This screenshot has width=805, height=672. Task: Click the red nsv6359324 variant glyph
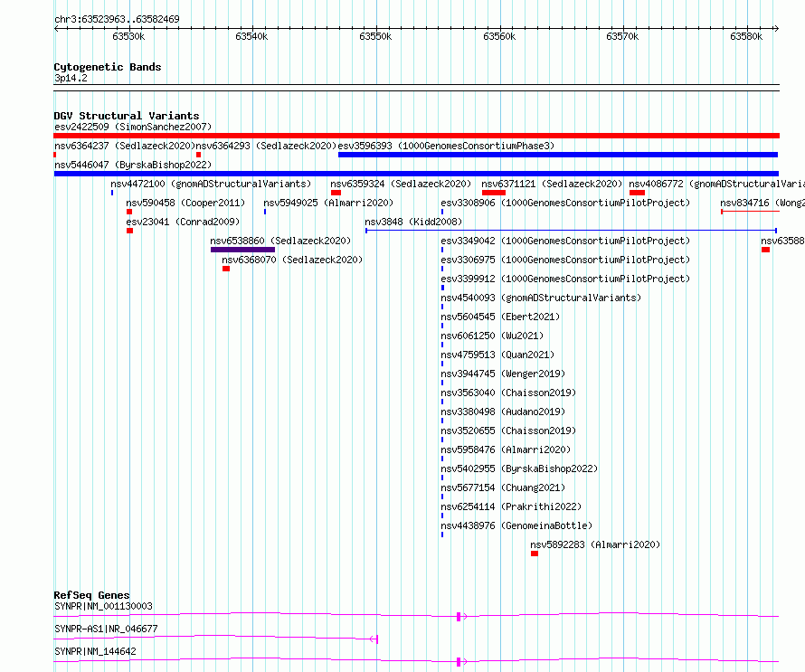click(336, 193)
